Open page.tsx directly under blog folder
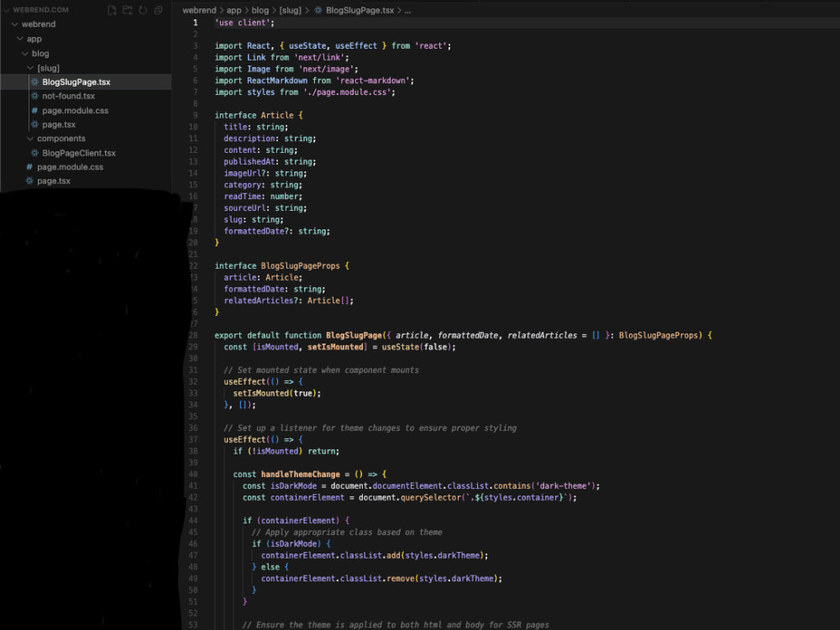The width and height of the screenshot is (840, 630). coord(54,181)
